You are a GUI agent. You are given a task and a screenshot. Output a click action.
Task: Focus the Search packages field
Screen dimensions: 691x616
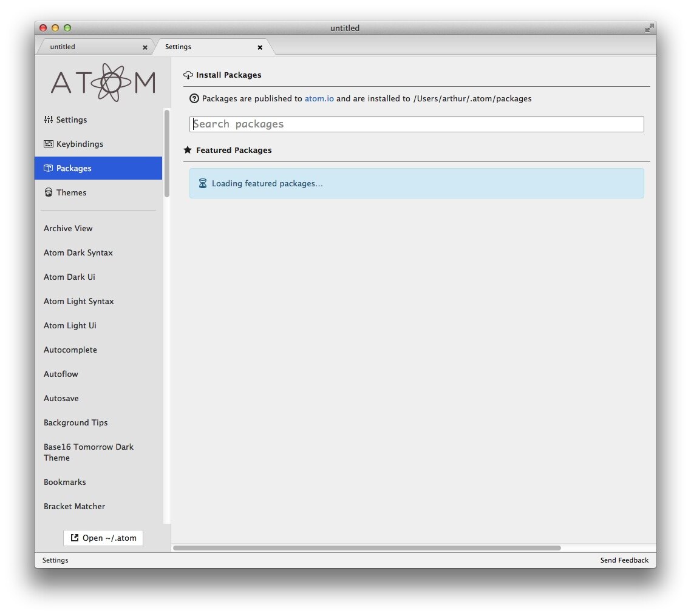417,124
